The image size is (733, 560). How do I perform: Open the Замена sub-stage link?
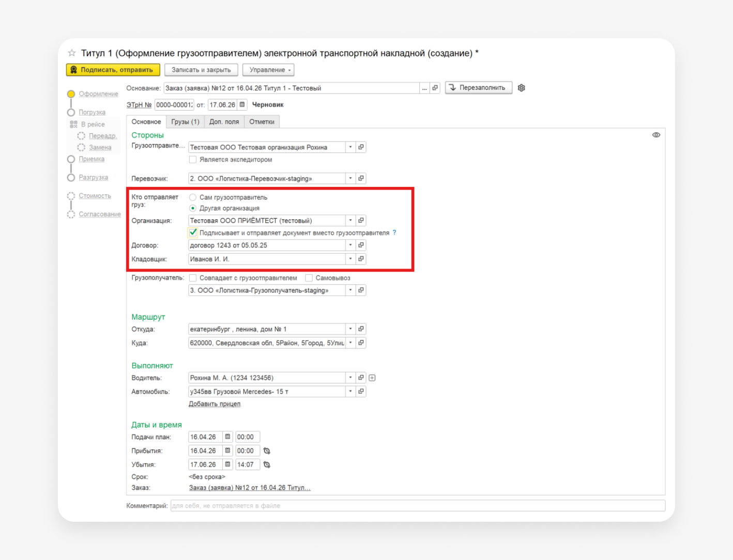click(100, 148)
